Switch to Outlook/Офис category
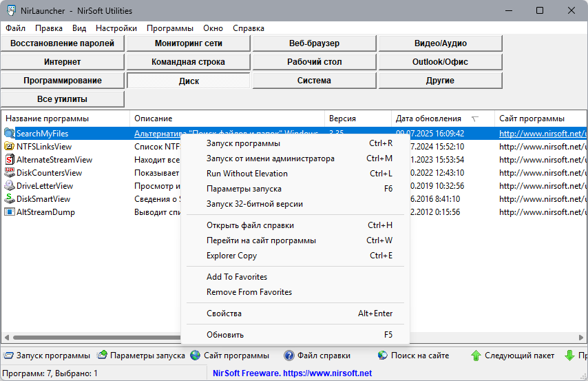 440,62
